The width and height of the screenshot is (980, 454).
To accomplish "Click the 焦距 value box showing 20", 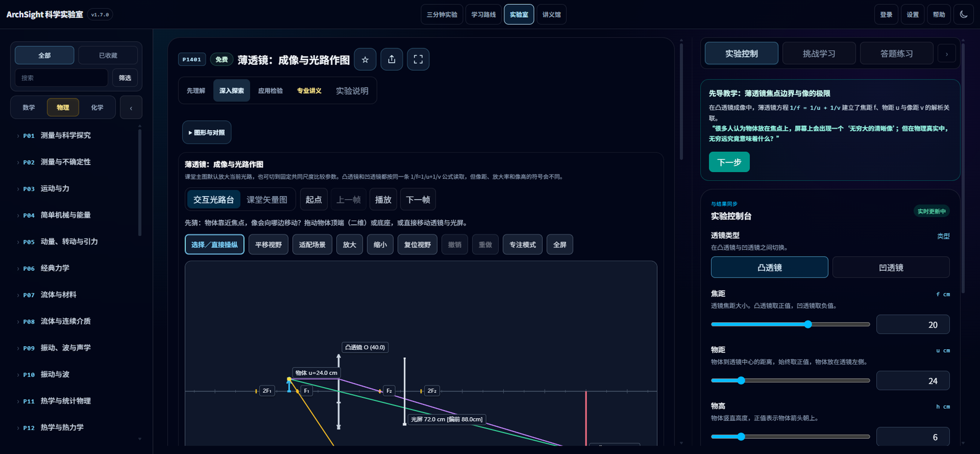I will (913, 324).
